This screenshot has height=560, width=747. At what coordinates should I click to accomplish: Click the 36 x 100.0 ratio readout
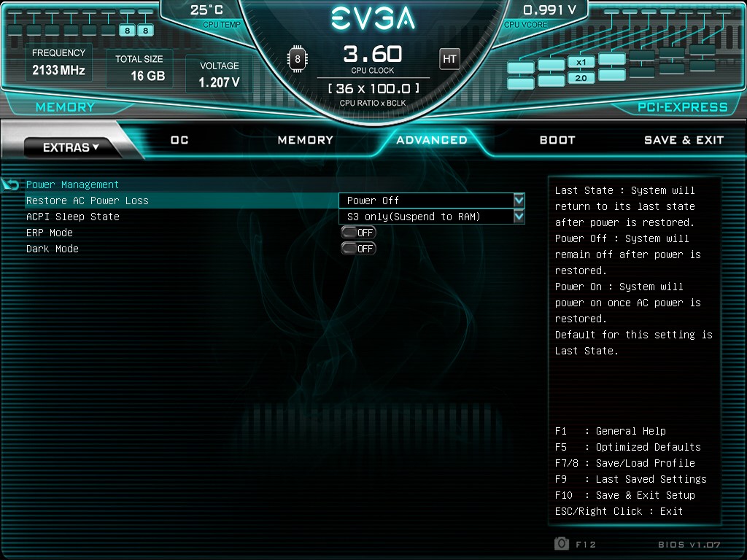click(x=373, y=88)
